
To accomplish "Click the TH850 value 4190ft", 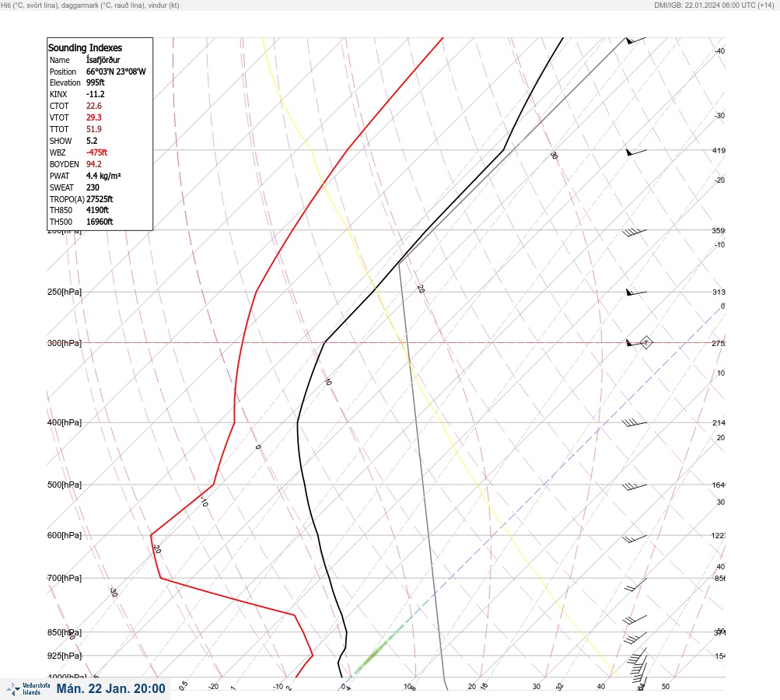I will pyautogui.click(x=97, y=210).
